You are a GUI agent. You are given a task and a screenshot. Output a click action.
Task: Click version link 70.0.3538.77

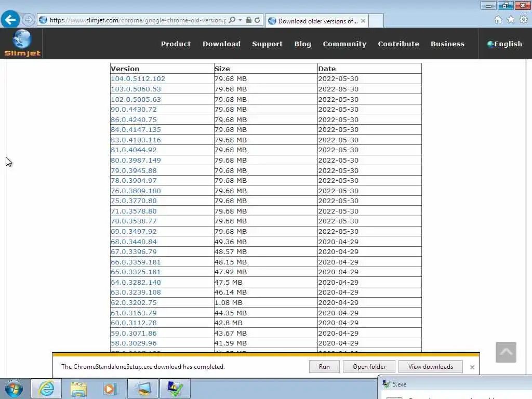click(134, 221)
